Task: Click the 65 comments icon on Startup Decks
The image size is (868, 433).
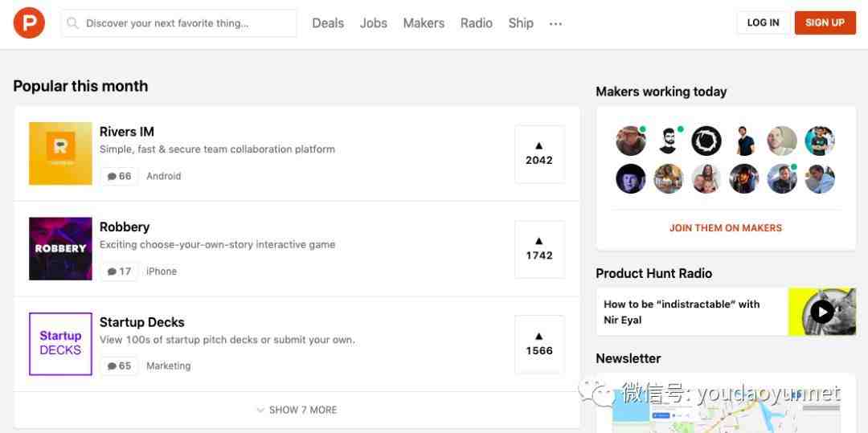Action: 119,366
